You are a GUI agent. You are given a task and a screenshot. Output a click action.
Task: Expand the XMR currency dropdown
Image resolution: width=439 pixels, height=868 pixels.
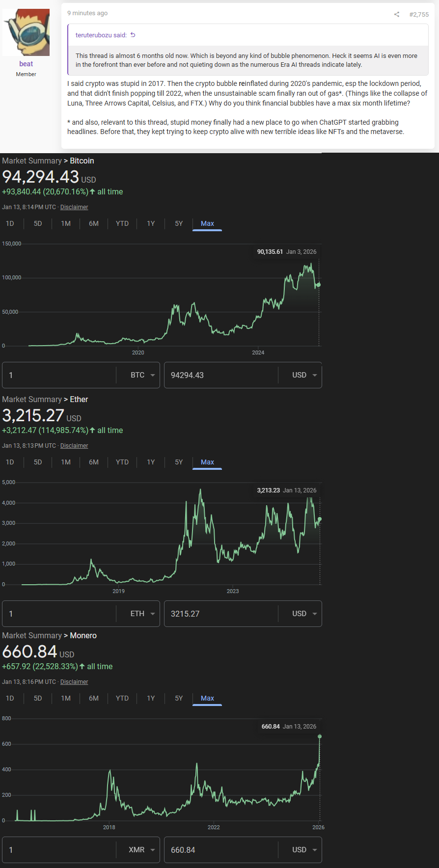(x=142, y=850)
